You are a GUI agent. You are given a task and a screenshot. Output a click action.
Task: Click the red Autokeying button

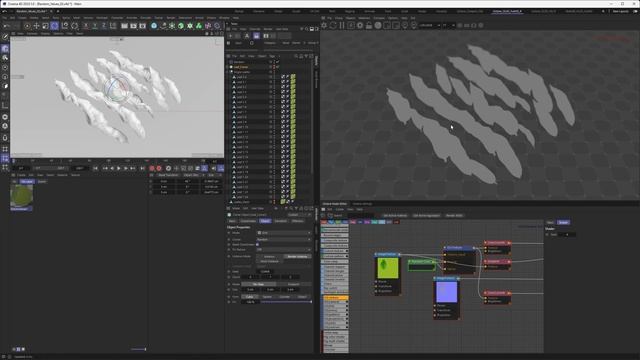[159, 168]
